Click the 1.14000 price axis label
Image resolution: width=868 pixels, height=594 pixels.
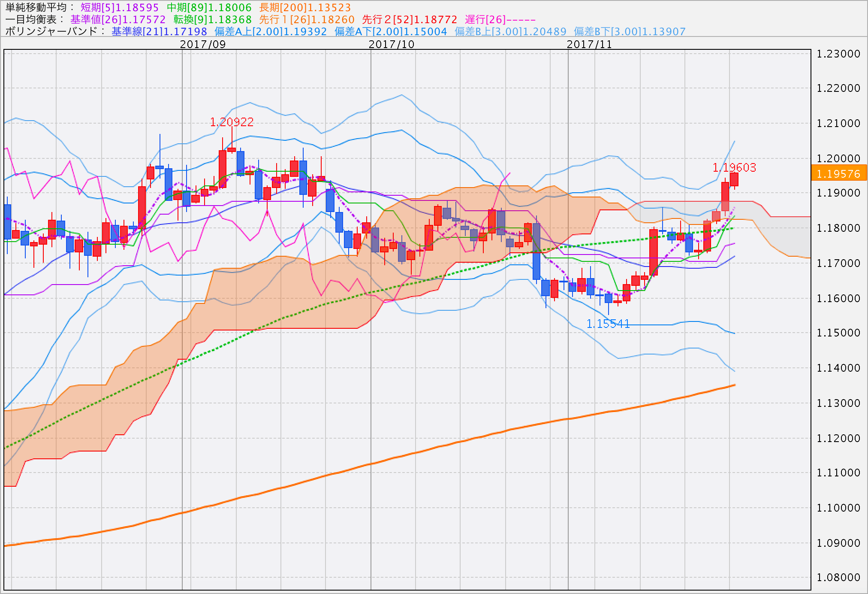pyautogui.click(x=838, y=368)
